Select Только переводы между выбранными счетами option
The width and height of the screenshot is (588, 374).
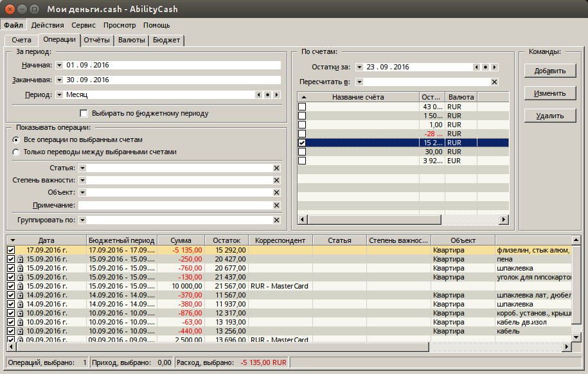16,152
